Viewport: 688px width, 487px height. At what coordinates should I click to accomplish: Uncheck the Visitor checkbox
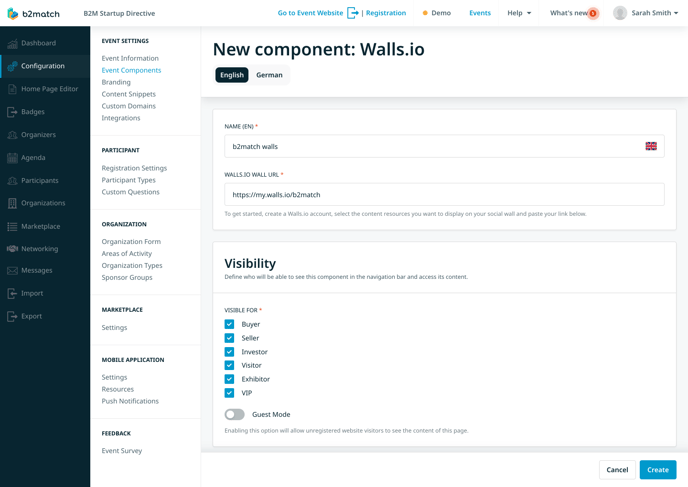(x=229, y=365)
